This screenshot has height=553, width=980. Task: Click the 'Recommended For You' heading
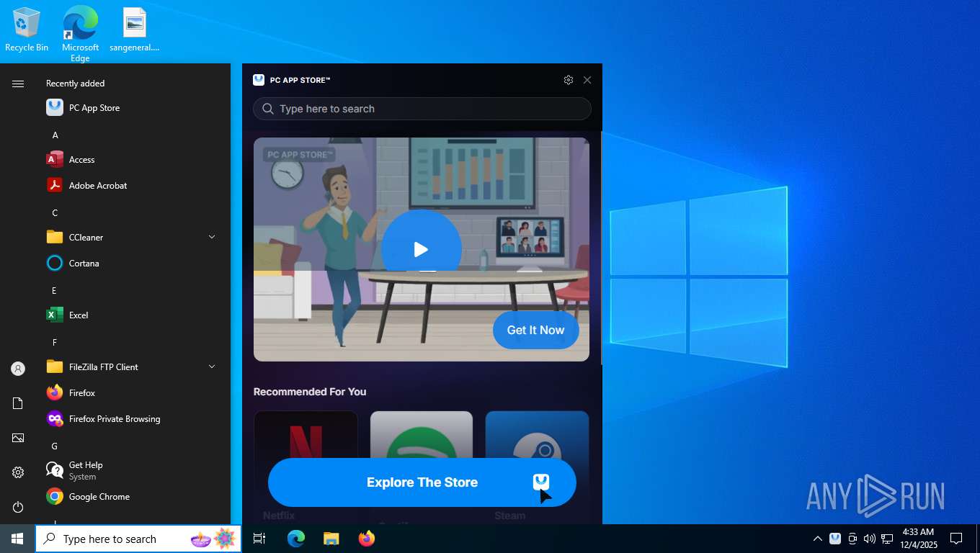310,392
